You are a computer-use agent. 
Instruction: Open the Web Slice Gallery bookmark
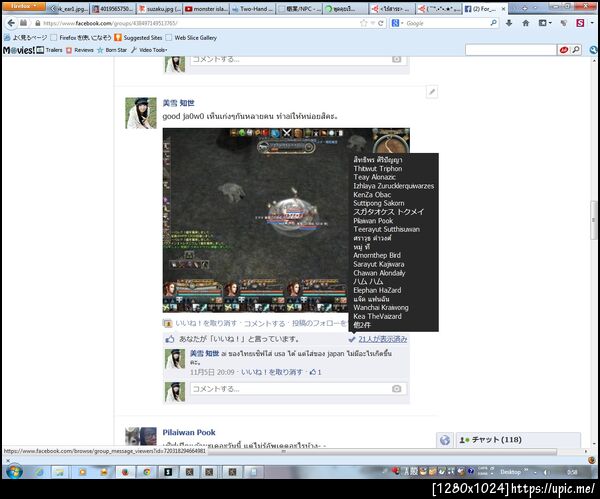pos(192,38)
